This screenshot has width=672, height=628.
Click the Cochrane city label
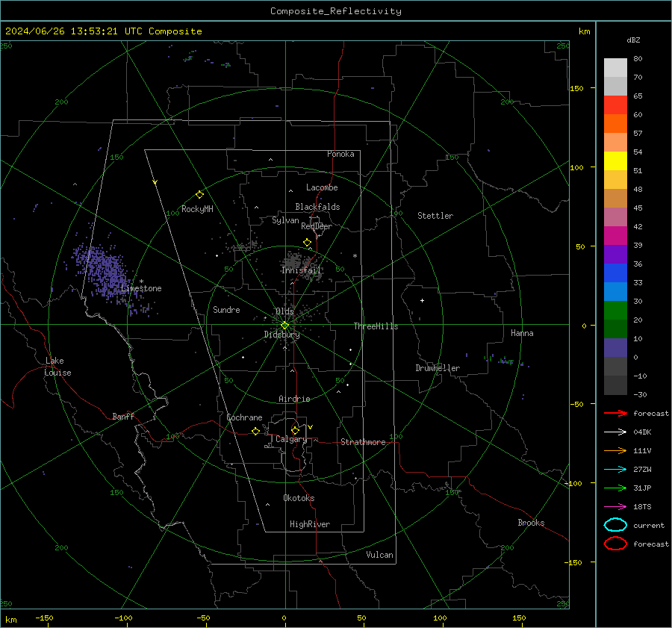click(x=244, y=417)
